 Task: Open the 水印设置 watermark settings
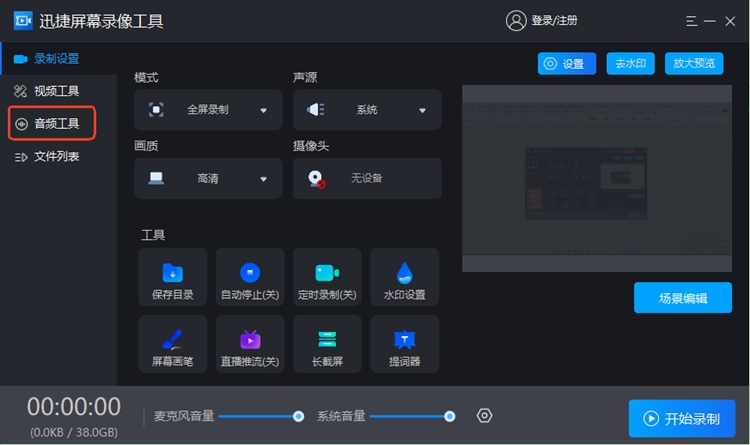pos(405,277)
